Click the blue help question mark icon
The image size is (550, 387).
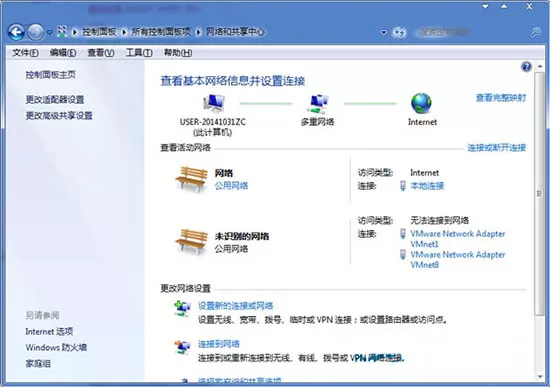(x=526, y=66)
